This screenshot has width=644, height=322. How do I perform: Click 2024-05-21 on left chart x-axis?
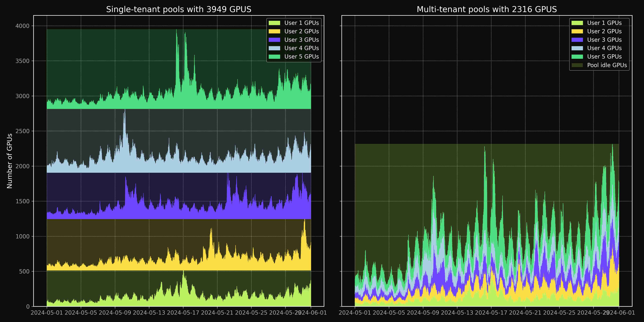[x=217, y=313]
